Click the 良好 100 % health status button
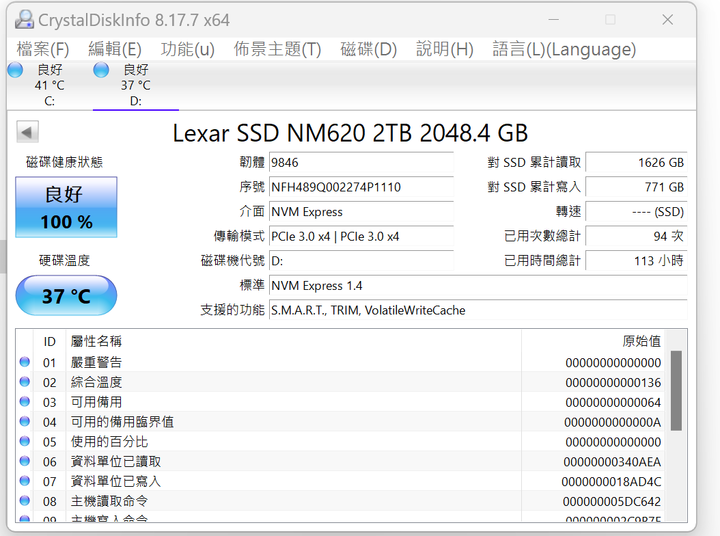The image size is (720, 536). pyautogui.click(x=66, y=207)
